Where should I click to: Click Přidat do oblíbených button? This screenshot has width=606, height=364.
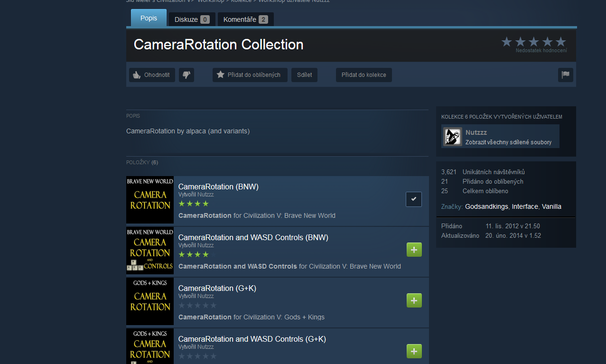250,75
